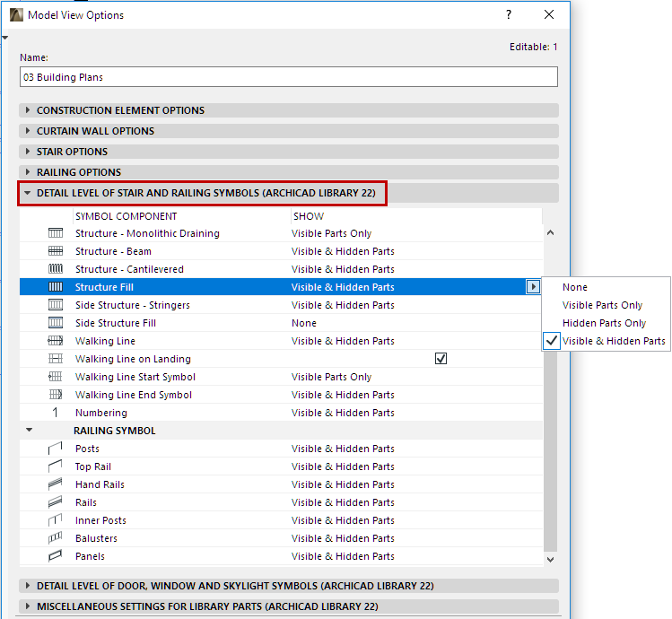
Task: Click the Posts railing icon
Action: pyautogui.click(x=56, y=449)
